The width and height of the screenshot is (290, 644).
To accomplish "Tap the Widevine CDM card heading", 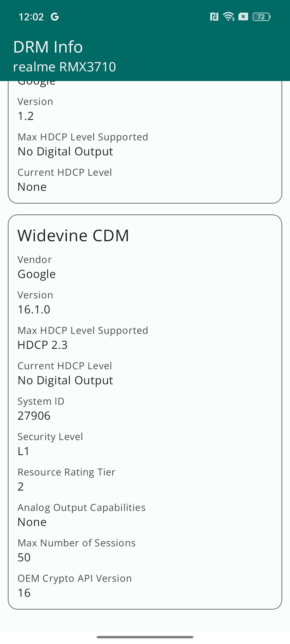I will click(73, 236).
